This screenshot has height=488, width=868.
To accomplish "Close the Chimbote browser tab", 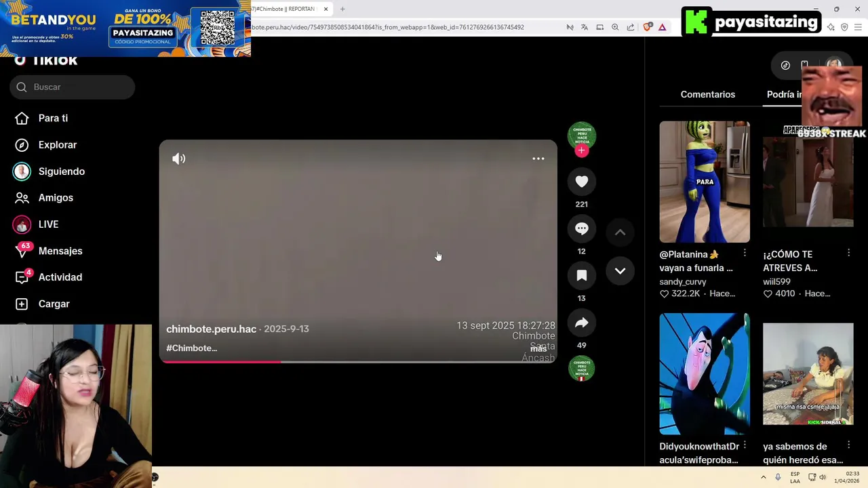I will [x=325, y=9].
